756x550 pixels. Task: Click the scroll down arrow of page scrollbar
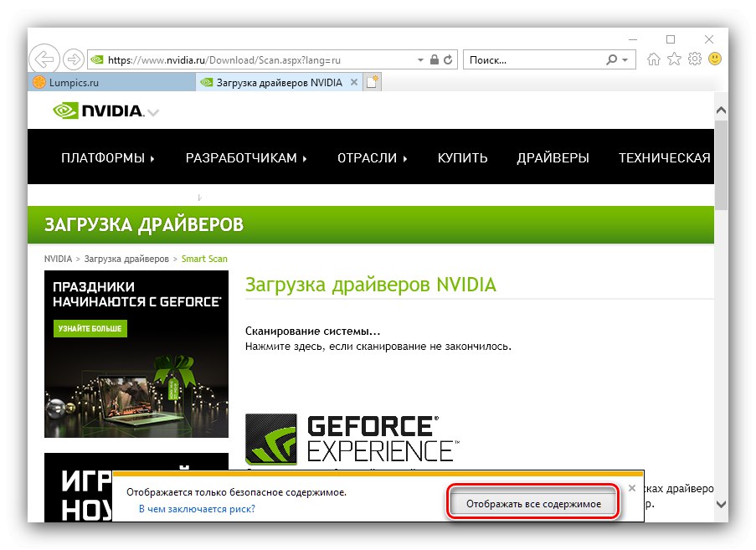coord(722,504)
